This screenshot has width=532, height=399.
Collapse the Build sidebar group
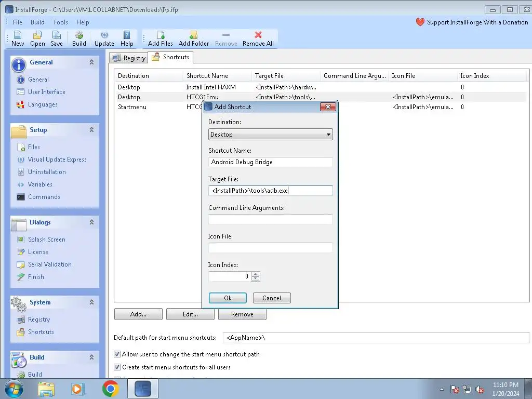coord(91,357)
